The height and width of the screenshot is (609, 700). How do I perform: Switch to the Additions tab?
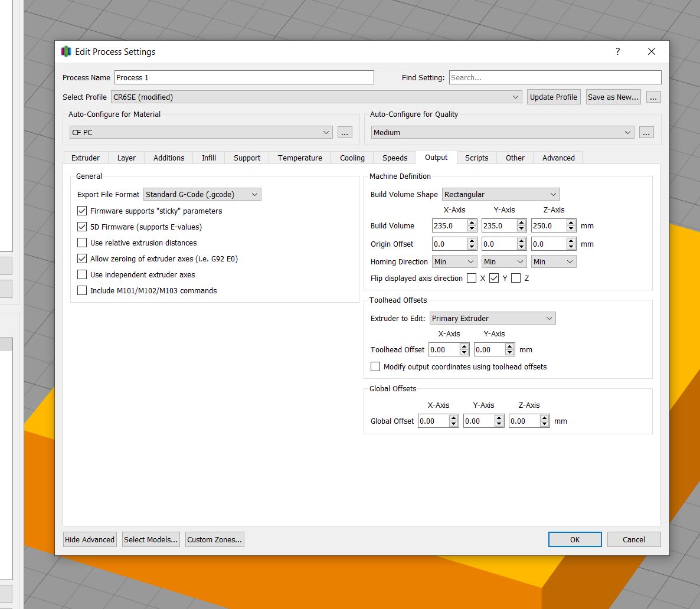tap(169, 158)
